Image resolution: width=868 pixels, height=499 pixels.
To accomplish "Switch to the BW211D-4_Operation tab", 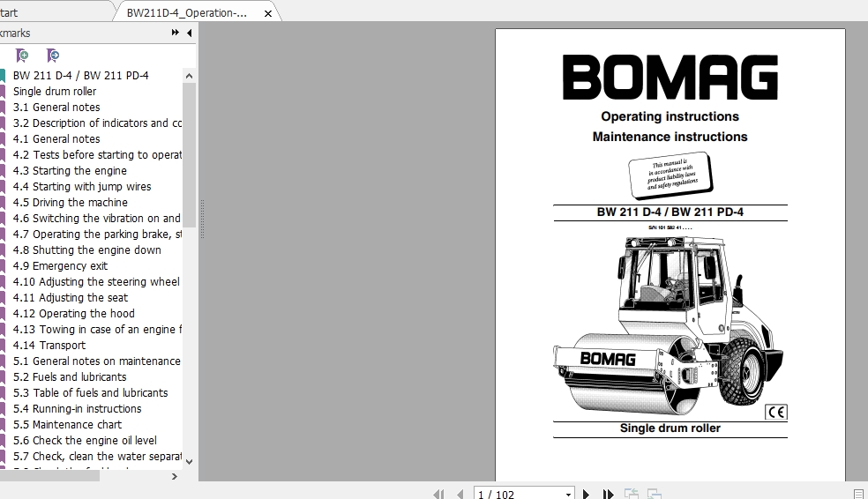I will 186,13.
